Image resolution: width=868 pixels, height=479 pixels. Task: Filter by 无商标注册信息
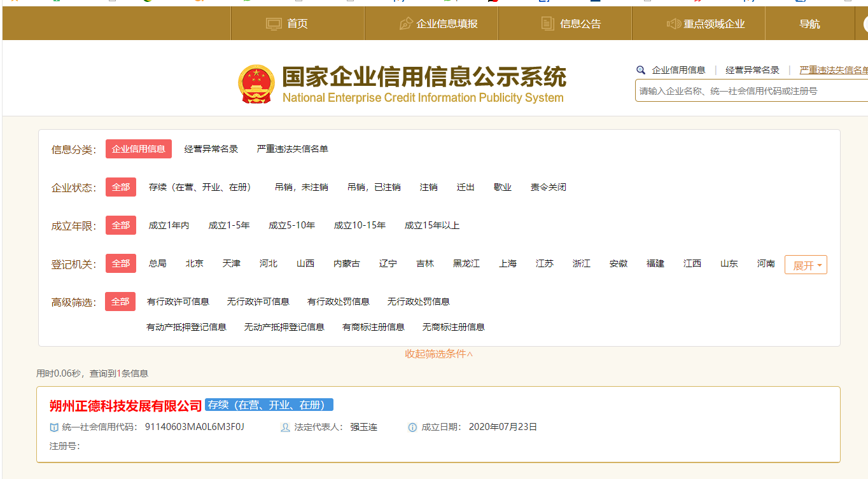click(454, 327)
